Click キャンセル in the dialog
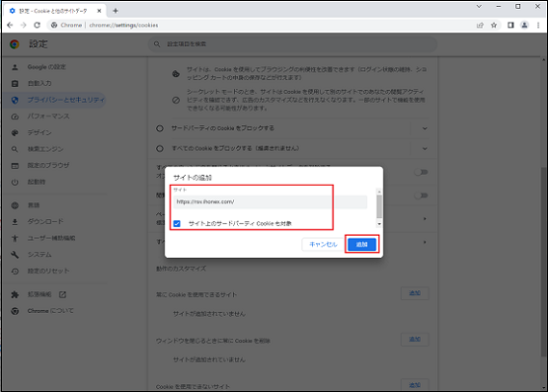This screenshot has width=548, height=392. pyautogui.click(x=323, y=244)
